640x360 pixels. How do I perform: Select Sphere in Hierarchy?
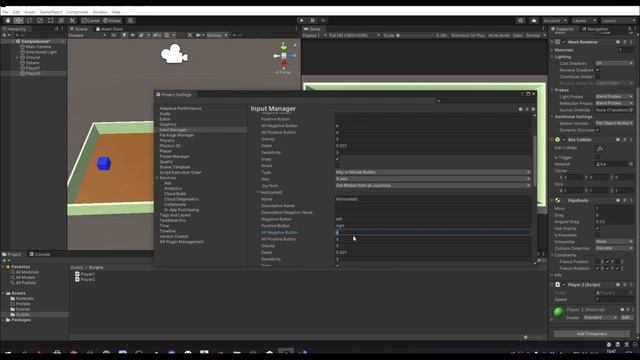pyautogui.click(x=33, y=63)
